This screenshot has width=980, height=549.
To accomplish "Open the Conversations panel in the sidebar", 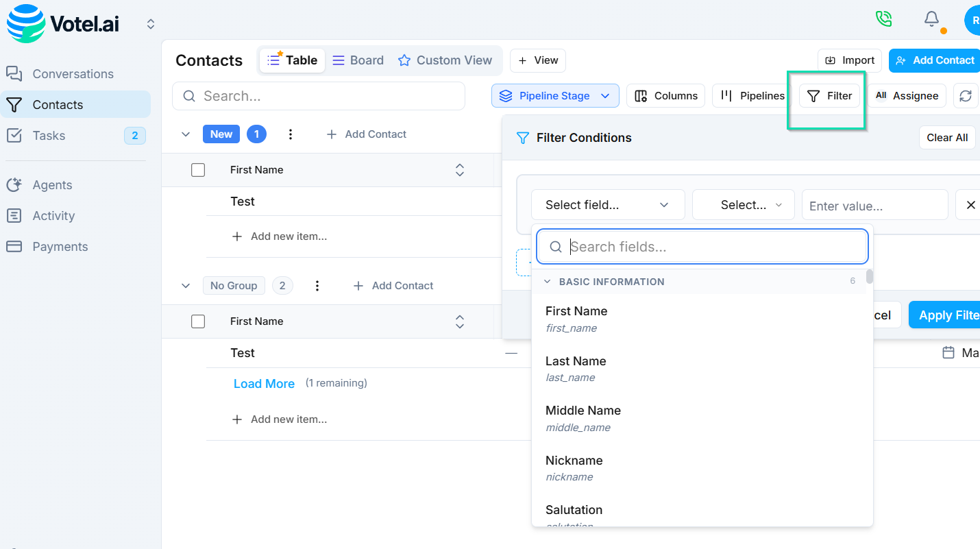I will [73, 73].
